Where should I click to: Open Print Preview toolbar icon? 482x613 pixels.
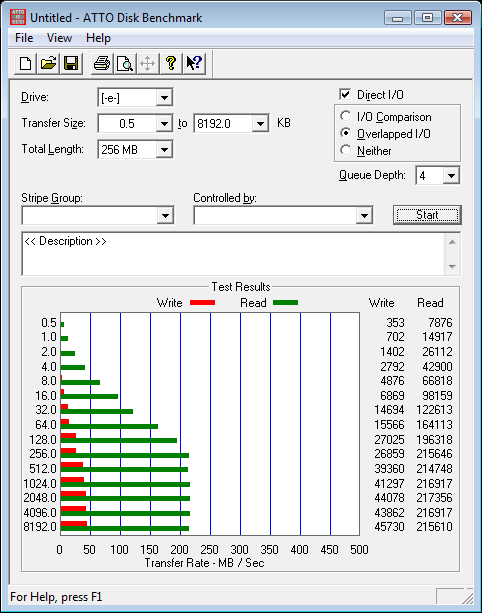pyautogui.click(x=125, y=63)
